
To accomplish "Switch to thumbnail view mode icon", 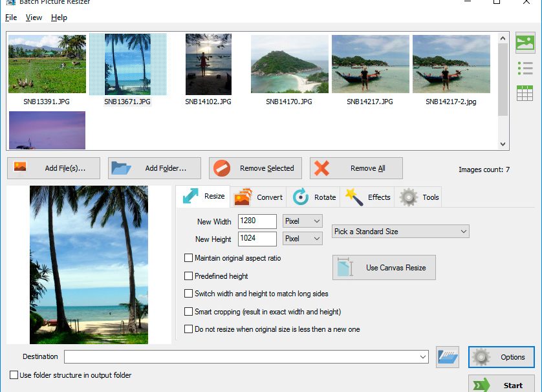I will click(x=525, y=43).
